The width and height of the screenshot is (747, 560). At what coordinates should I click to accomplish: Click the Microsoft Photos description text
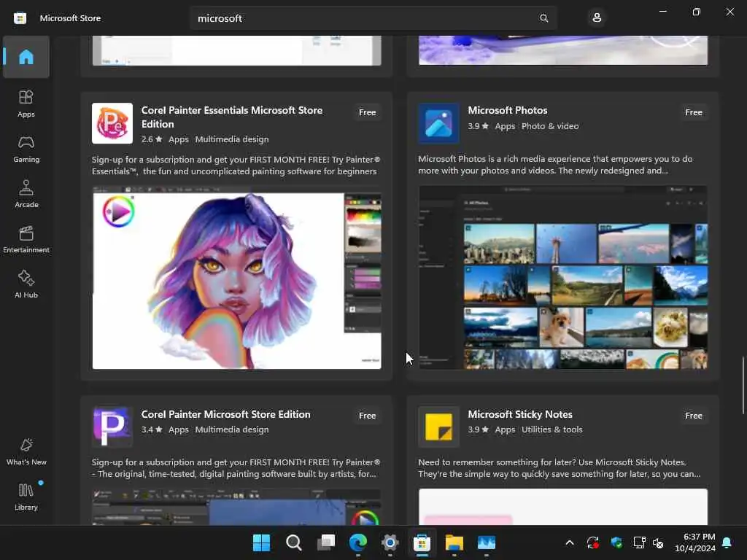tap(555, 165)
